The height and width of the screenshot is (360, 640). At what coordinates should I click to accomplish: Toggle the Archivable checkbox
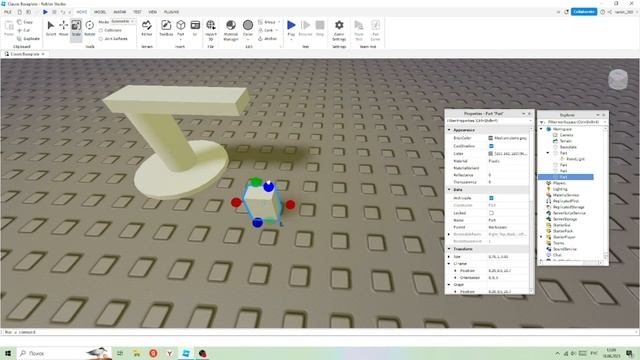pyautogui.click(x=491, y=198)
